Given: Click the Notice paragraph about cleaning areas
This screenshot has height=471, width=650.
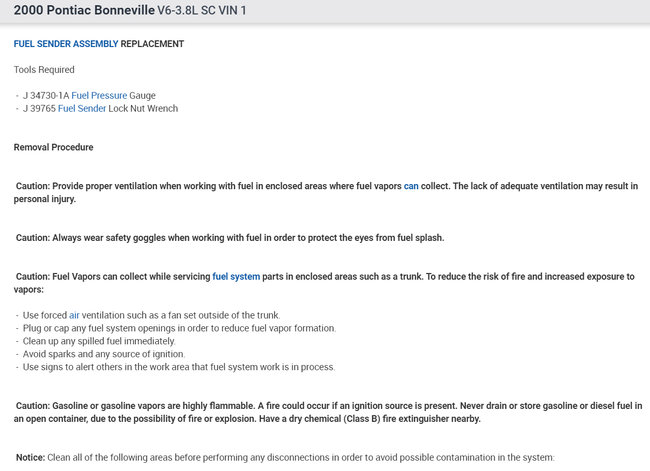Looking at the screenshot, I should [285, 457].
